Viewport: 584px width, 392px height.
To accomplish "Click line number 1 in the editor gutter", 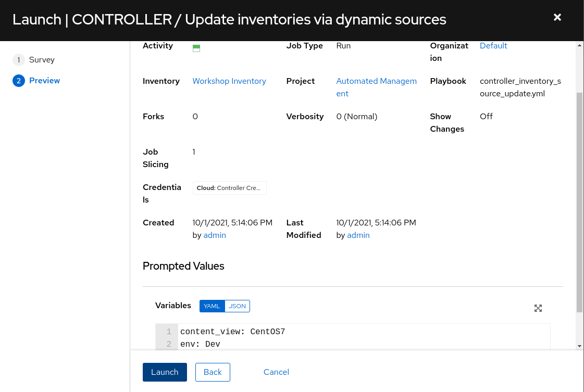I will point(169,331).
